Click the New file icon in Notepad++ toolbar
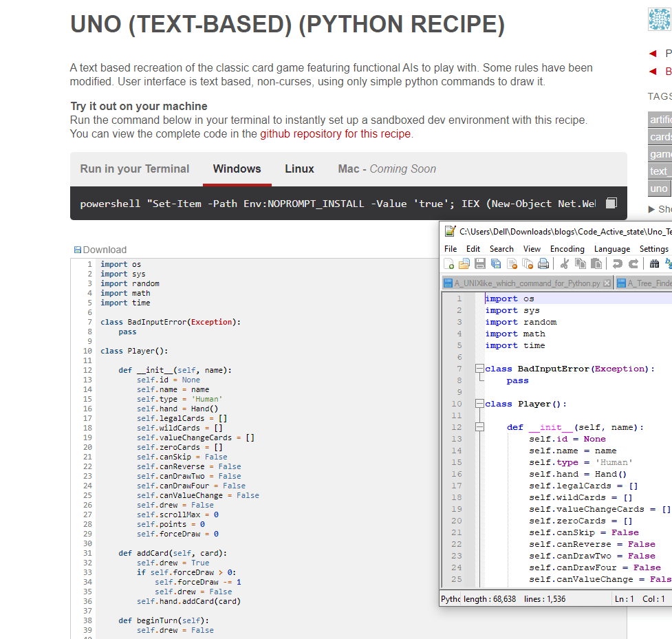The image size is (672, 639). 449,263
